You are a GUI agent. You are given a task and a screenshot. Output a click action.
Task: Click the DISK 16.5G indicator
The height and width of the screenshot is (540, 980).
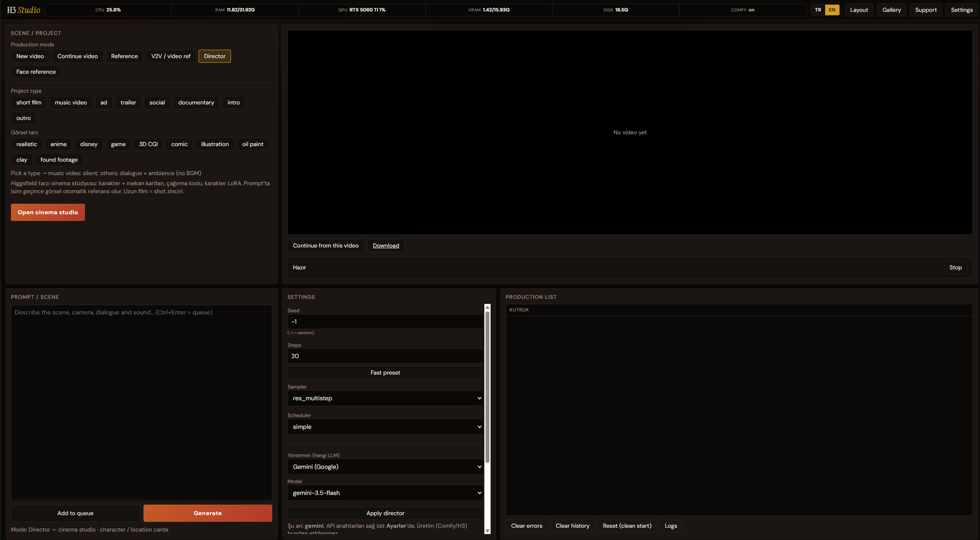coord(616,10)
